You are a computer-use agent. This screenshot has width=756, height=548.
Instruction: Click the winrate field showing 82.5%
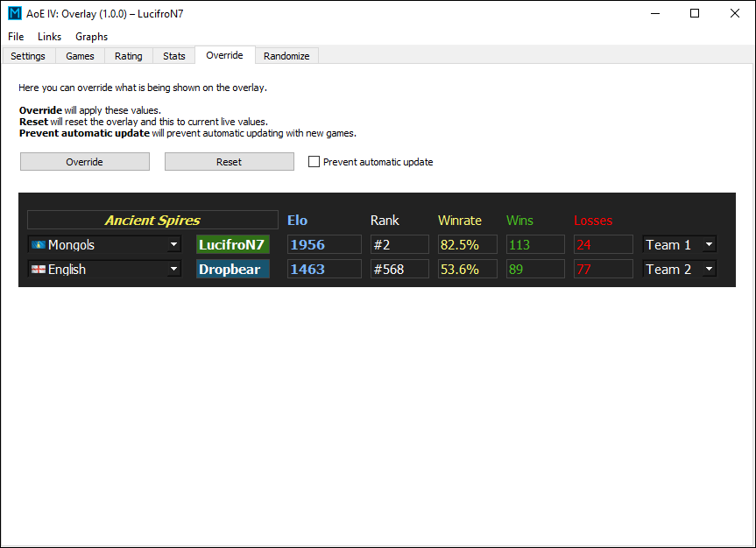pos(468,245)
